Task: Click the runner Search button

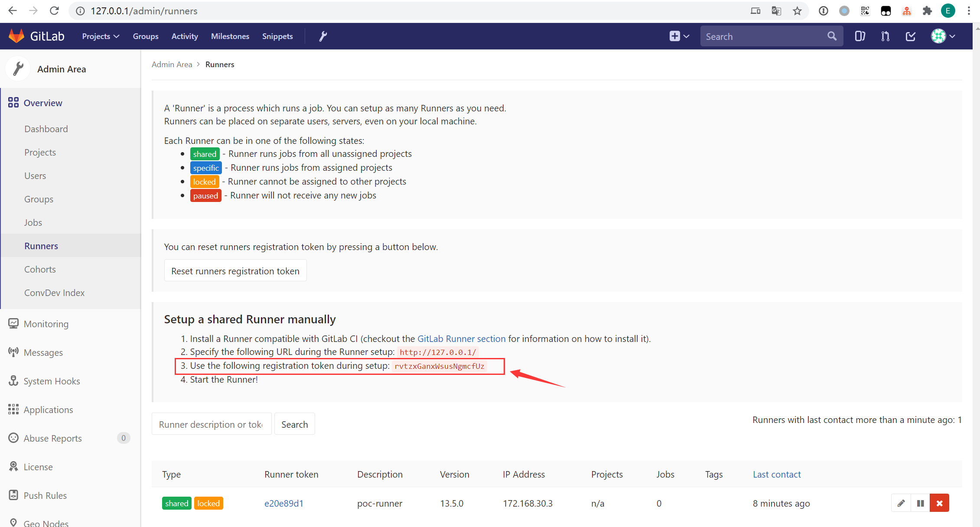Action: [x=295, y=424]
